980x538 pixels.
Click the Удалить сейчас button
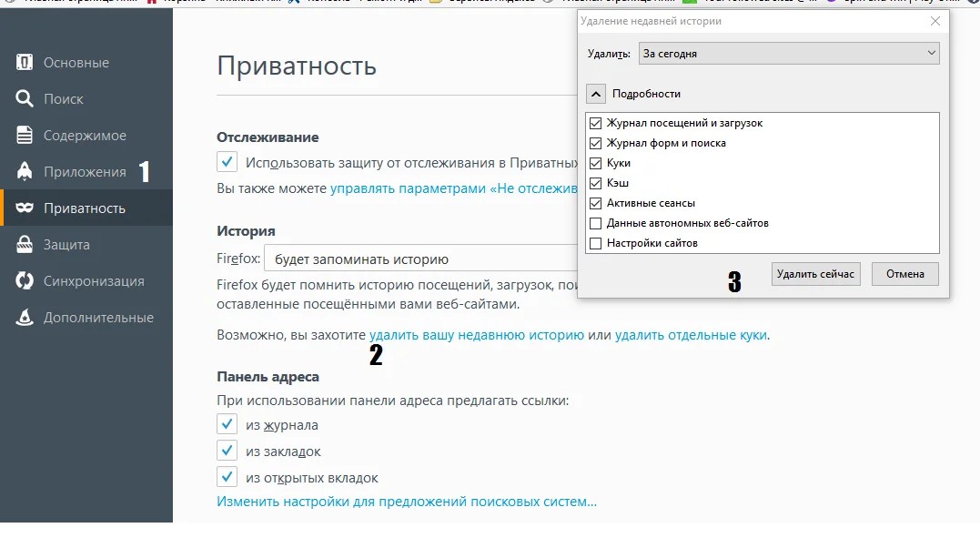pos(815,274)
